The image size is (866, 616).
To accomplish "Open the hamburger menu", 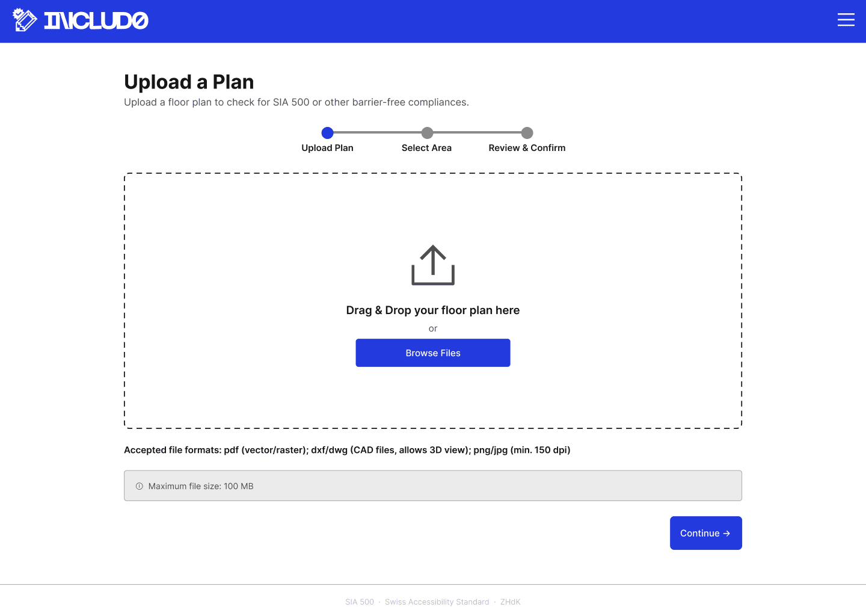I will coord(846,20).
